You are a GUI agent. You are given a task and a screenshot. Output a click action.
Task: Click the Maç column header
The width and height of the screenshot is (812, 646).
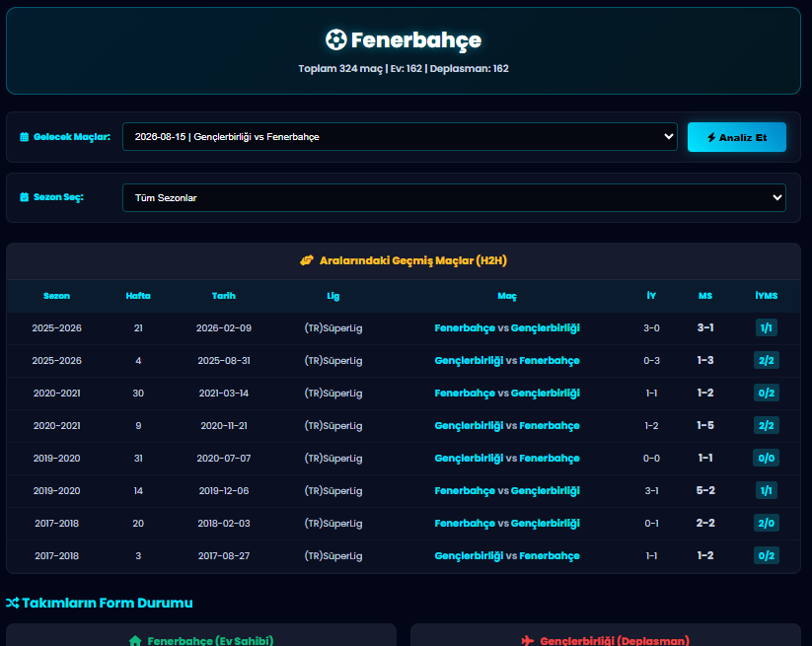point(507,296)
